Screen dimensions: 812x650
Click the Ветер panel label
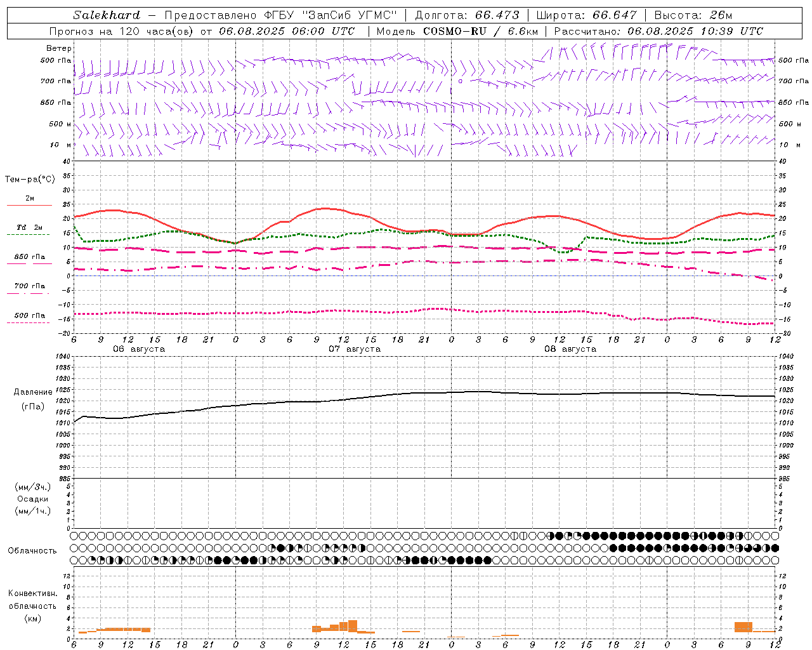(59, 48)
